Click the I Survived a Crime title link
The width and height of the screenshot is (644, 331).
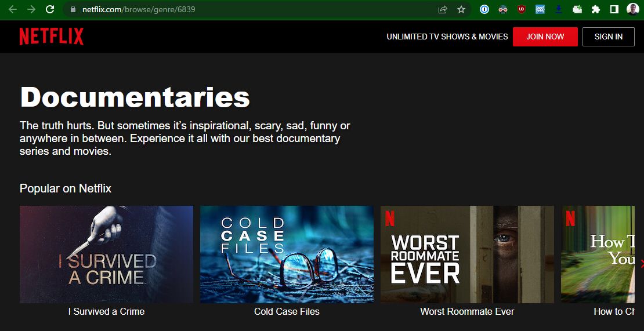pyautogui.click(x=106, y=312)
